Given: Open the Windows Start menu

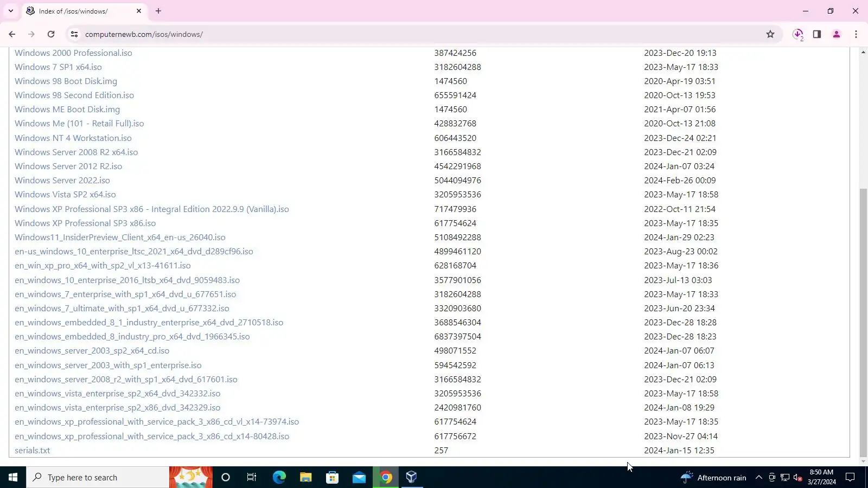Looking at the screenshot, I should click(13, 477).
